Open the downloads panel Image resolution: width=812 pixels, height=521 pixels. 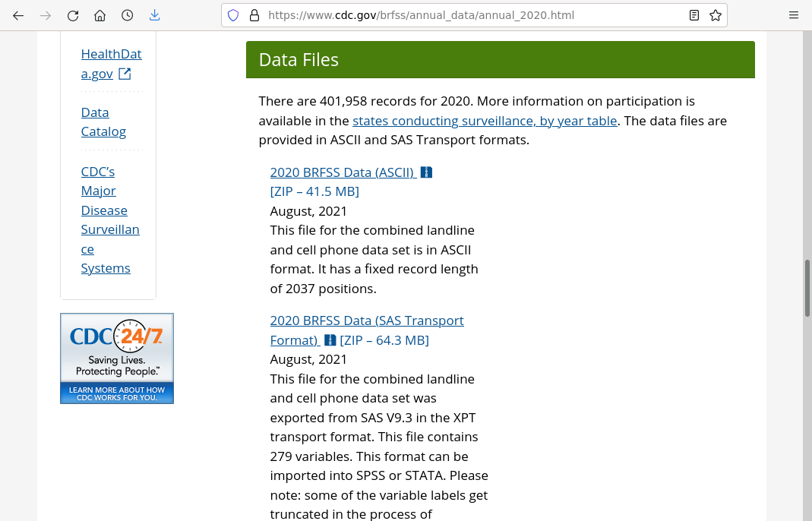point(155,15)
